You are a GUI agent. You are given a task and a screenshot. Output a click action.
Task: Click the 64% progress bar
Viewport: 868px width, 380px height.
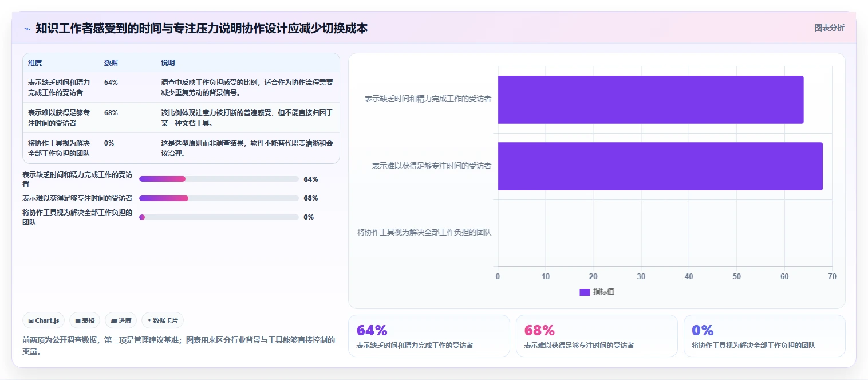219,179
